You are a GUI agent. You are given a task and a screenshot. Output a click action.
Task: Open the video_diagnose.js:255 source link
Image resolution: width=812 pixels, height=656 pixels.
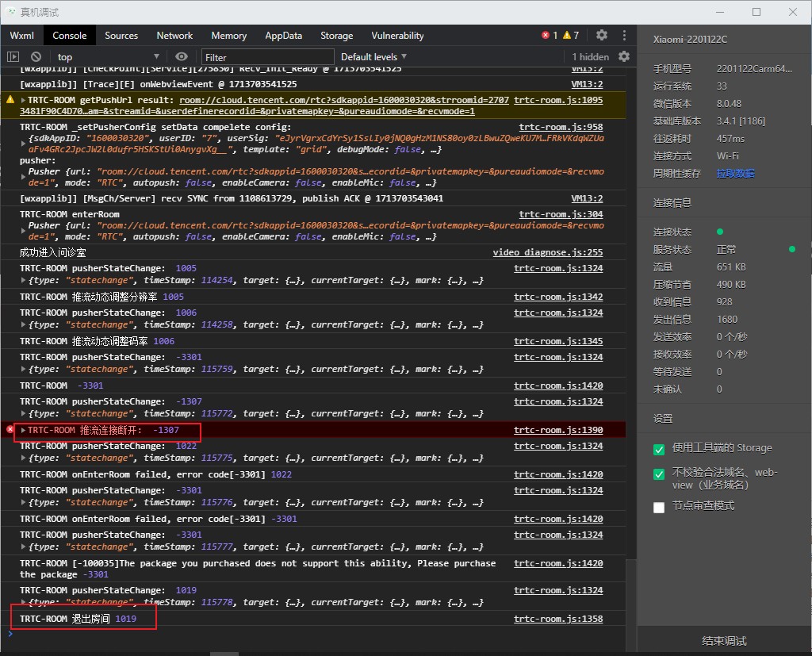[x=547, y=252]
